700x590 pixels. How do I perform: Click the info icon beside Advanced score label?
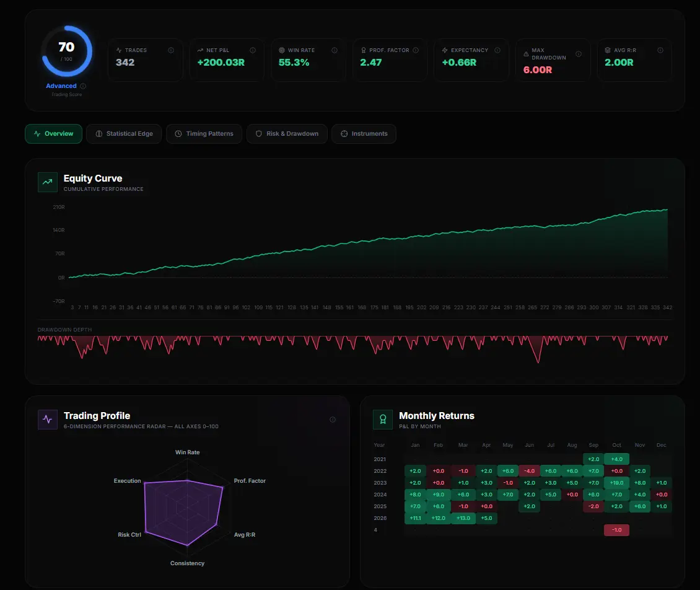(x=85, y=86)
